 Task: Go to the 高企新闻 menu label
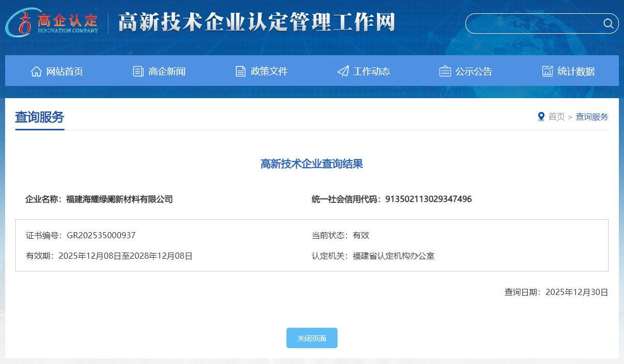[167, 72]
